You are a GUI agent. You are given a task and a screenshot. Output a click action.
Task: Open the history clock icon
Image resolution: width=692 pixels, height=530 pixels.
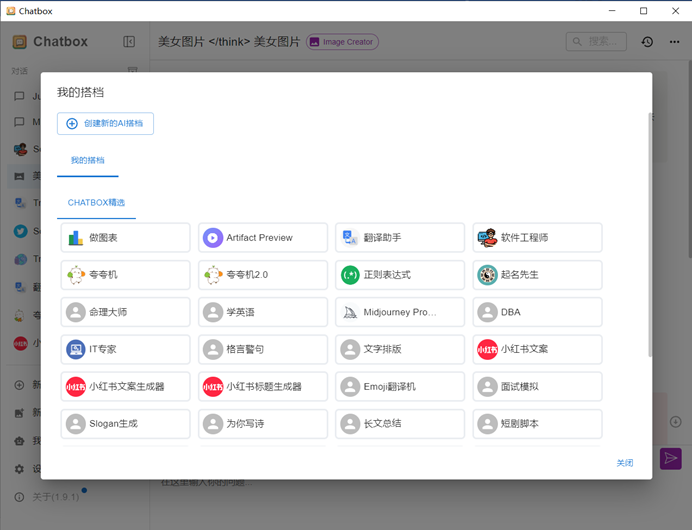(x=647, y=41)
